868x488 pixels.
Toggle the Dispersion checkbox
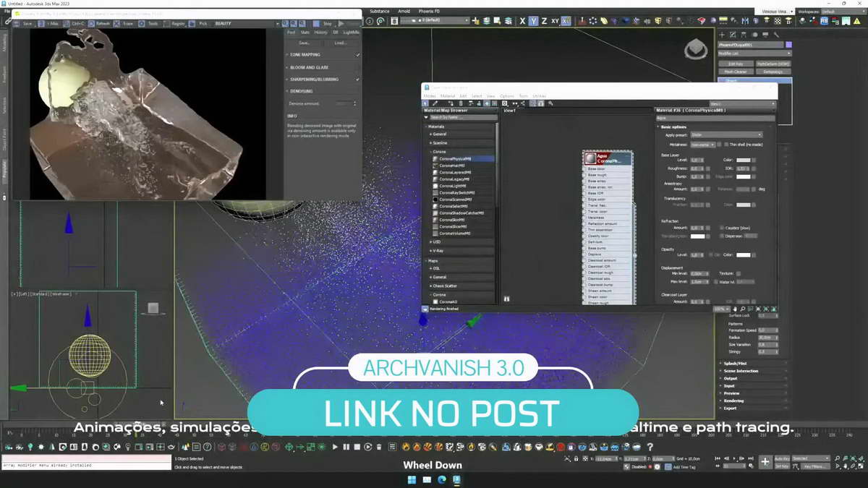[722, 236]
